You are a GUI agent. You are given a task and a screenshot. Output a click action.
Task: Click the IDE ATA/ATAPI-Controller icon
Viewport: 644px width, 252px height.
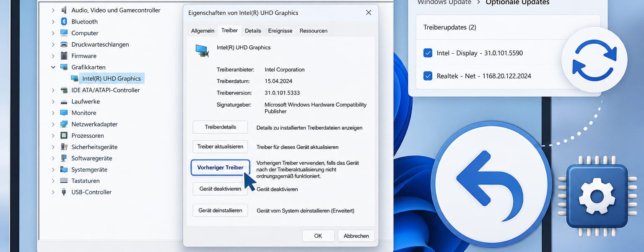tap(64, 90)
